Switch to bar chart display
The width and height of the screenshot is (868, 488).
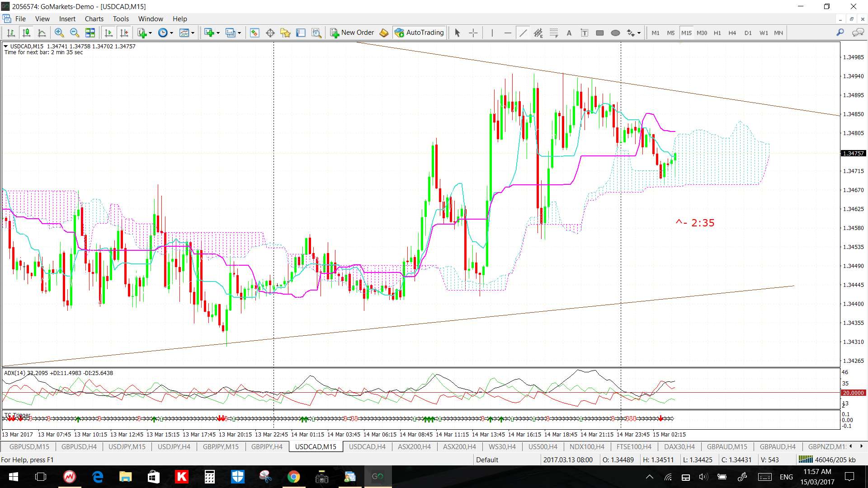[x=11, y=33]
